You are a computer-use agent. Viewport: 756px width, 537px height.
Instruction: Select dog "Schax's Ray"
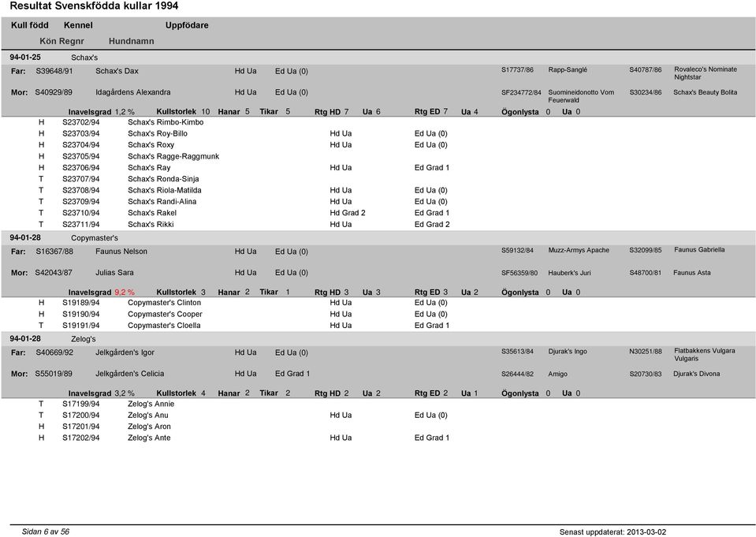point(149,167)
